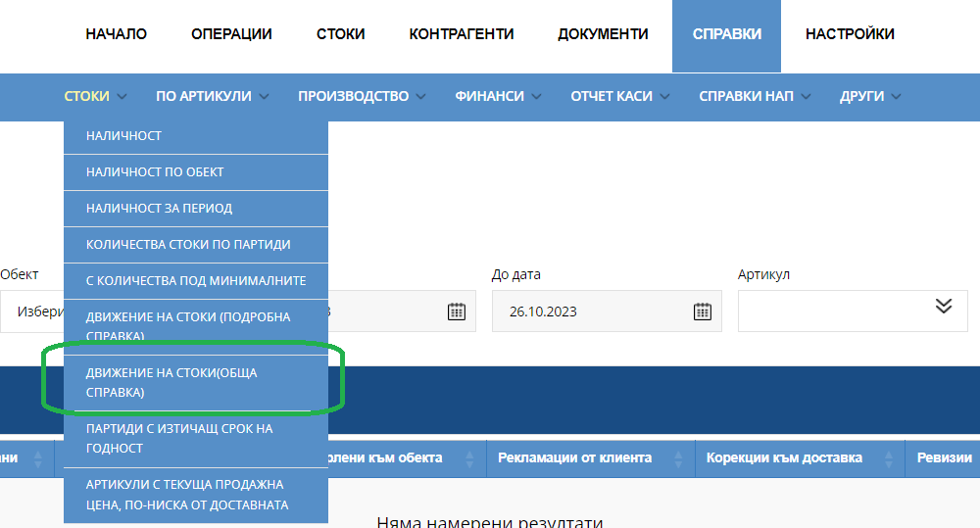Open the НАСТРОЙКИ main menu
The height and width of the screenshot is (528, 980).
850,33
